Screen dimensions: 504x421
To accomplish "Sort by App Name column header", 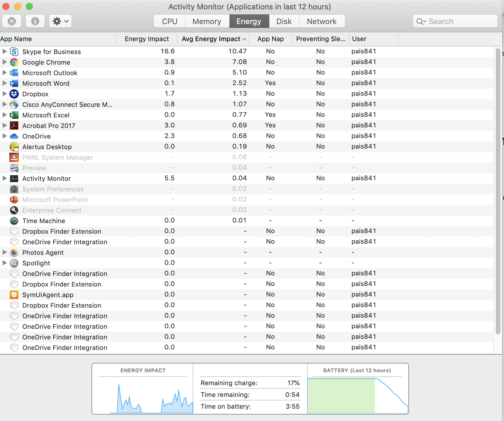I will [58, 39].
